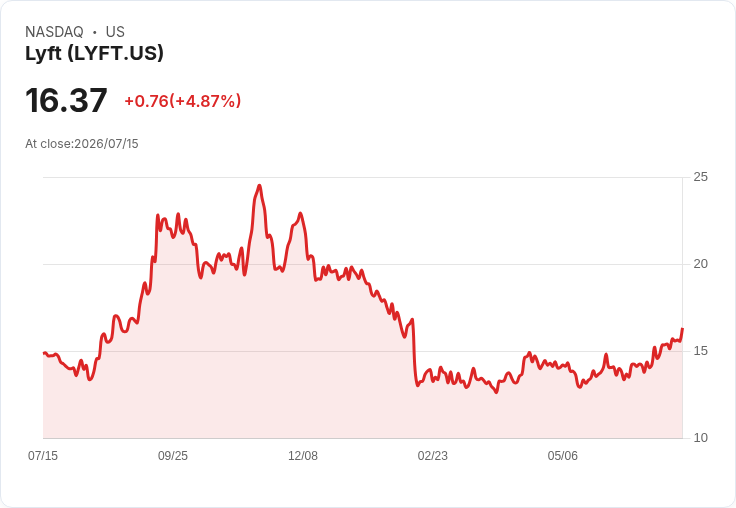Click the sharp price drop before 02/23

pyautogui.click(x=414, y=352)
